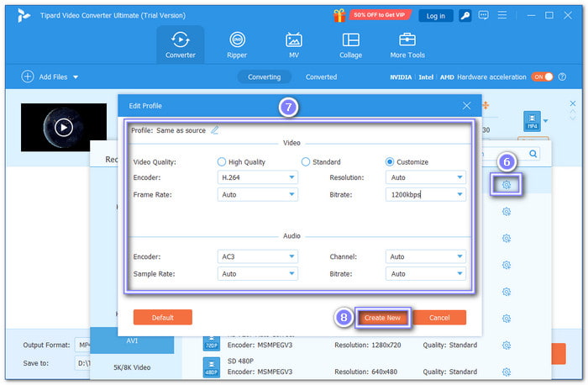This screenshot has width=588, height=385.
Task: Click the search magnifier icon
Action: click(x=533, y=154)
